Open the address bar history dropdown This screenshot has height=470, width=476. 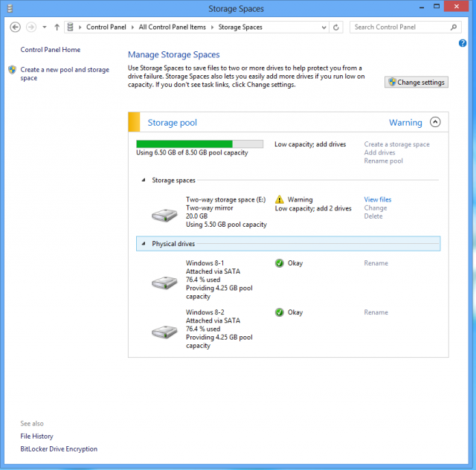(324, 28)
